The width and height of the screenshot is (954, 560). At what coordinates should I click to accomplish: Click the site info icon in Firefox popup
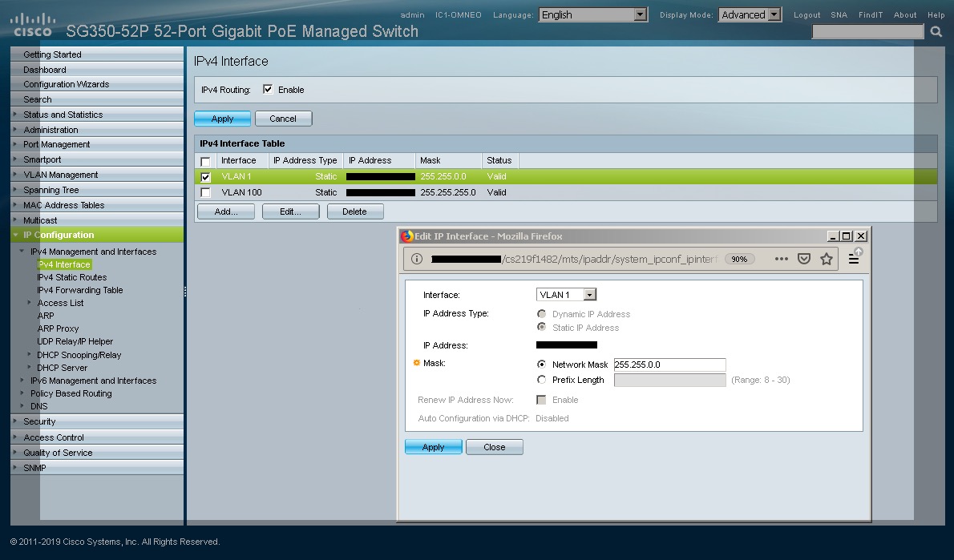pos(417,259)
